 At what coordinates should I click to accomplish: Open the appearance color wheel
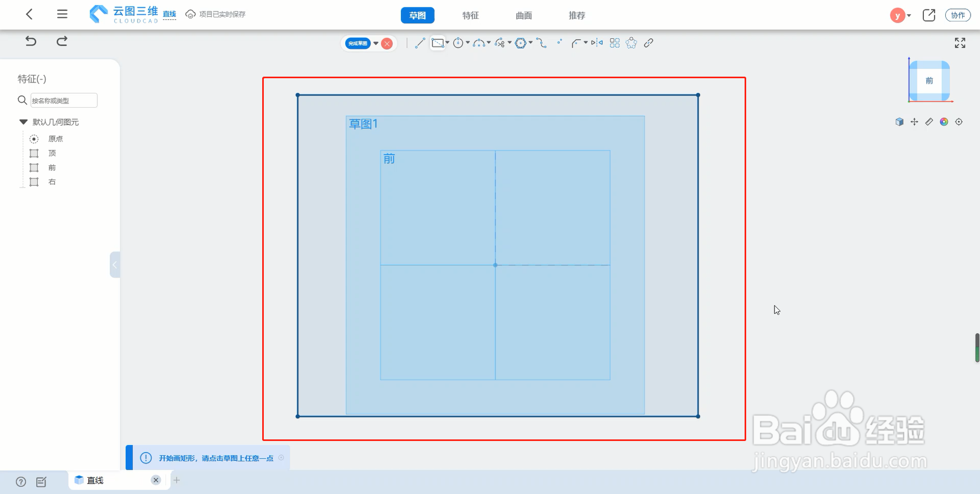click(944, 122)
